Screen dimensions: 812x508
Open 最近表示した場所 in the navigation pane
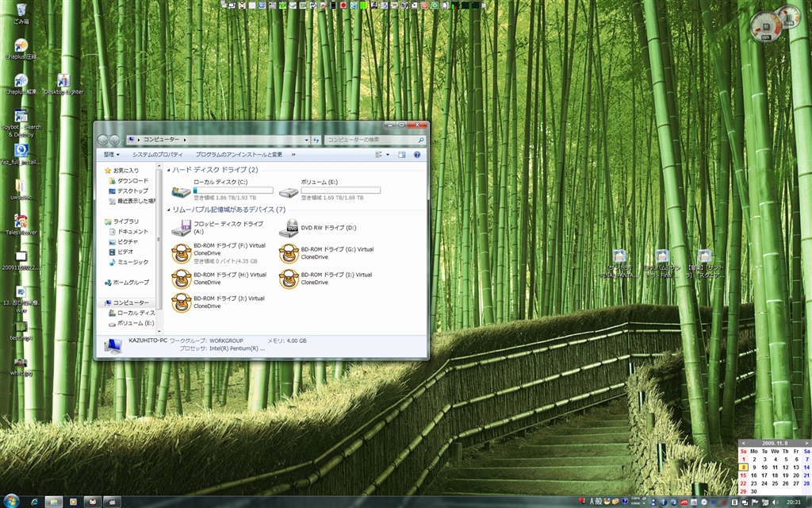point(132,201)
